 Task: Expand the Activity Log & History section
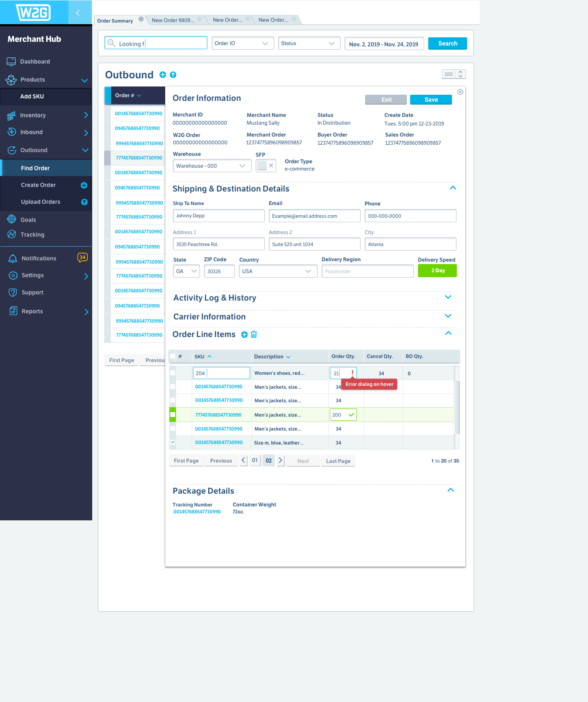[448, 297]
